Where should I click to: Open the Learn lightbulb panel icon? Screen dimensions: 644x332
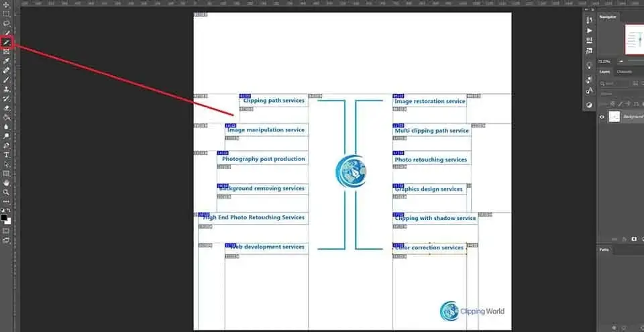[590, 65]
